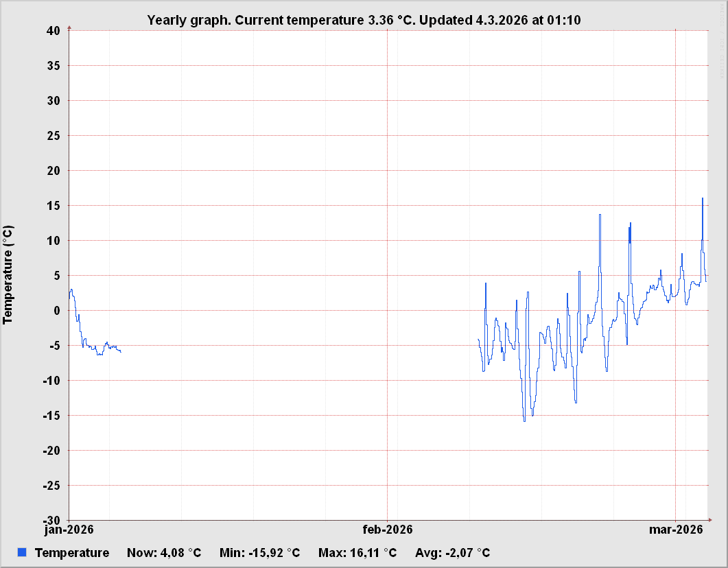Select the Avg: -2,07 °C value
Screen dimensions: 728x568
click(452, 553)
